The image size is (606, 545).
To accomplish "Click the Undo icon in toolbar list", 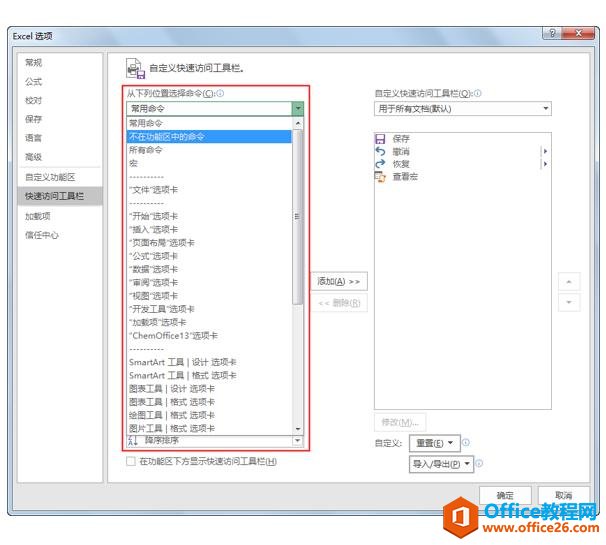I will (380, 151).
